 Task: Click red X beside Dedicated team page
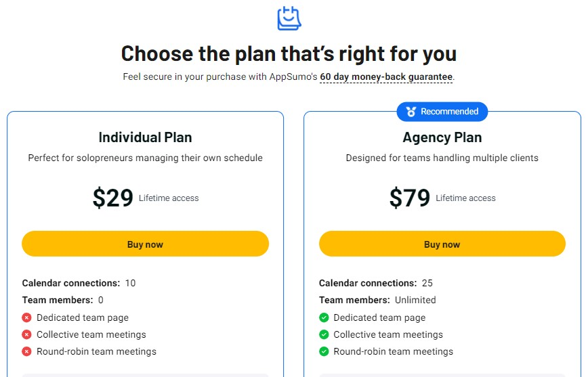click(x=26, y=317)
